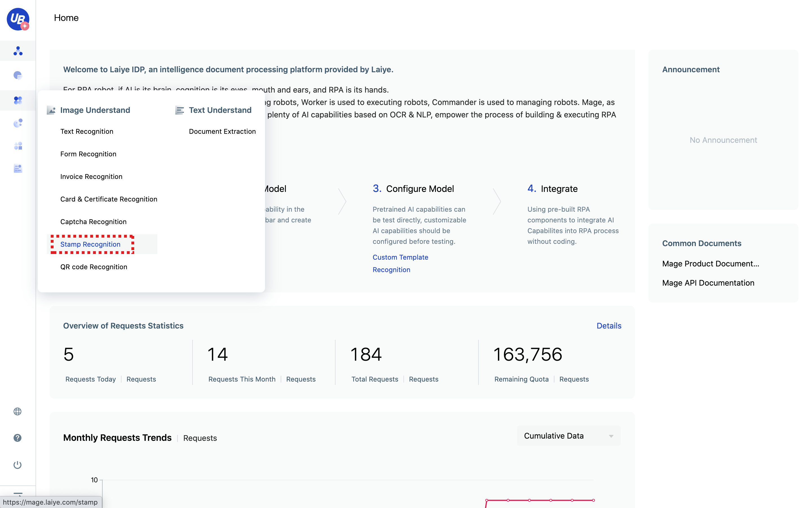The image size is (812, 508).
Task: Open the document list sidebar icon
Action: (x=18, y=168)
